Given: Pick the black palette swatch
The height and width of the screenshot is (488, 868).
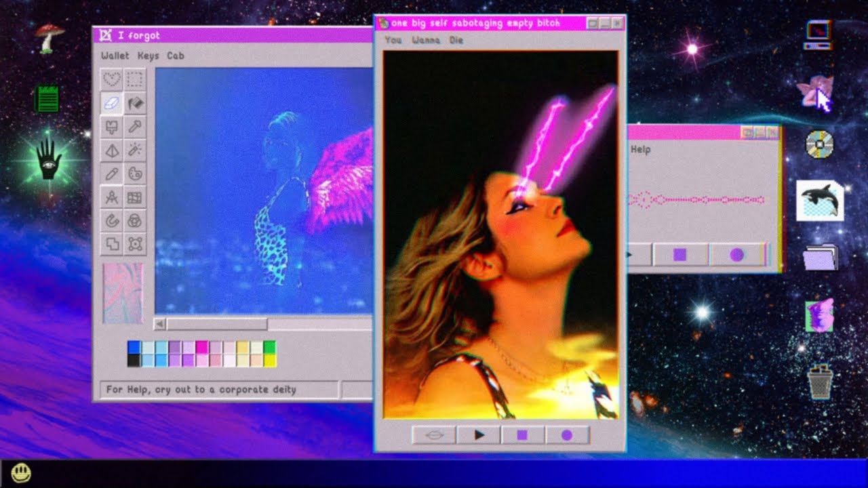Looking at the screenshot, I should pyautogui.click(x=134, y=361).
